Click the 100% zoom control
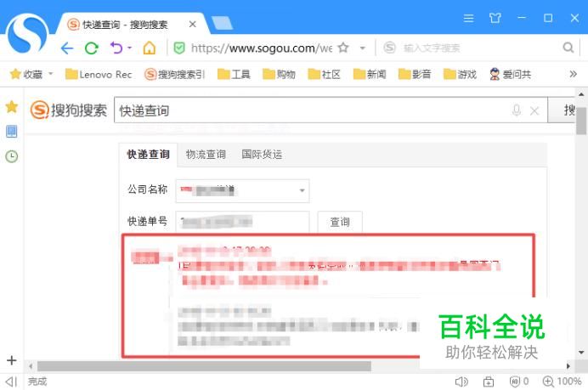This screenshot has height=390, width=588. 563,382
